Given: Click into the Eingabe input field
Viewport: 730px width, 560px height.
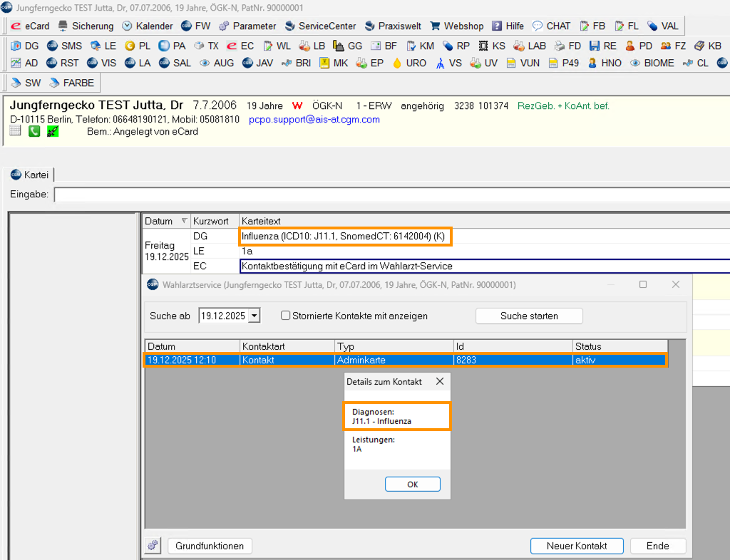Looking at the screenshot, I should (x=391, y=195).
